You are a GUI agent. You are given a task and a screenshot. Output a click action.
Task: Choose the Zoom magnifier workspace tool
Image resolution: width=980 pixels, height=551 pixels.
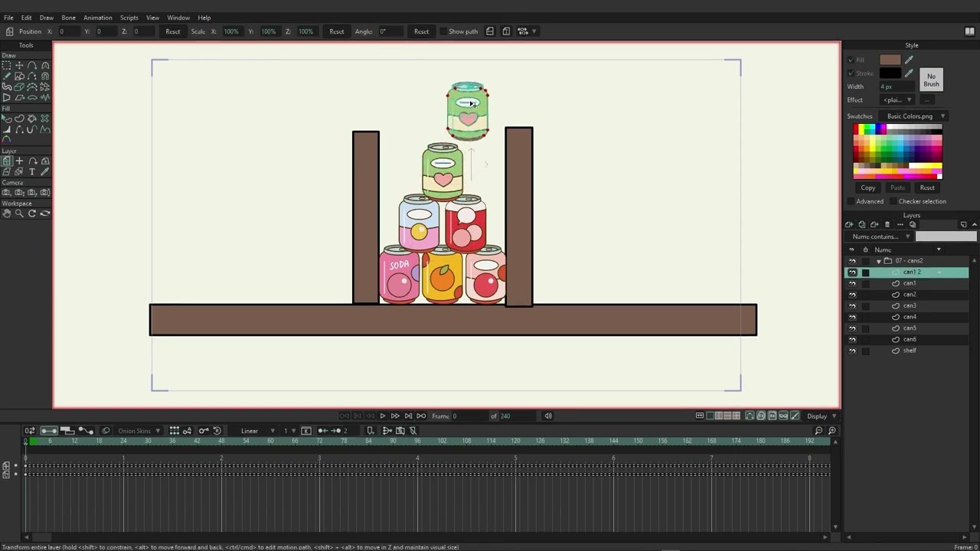[19, 214]
